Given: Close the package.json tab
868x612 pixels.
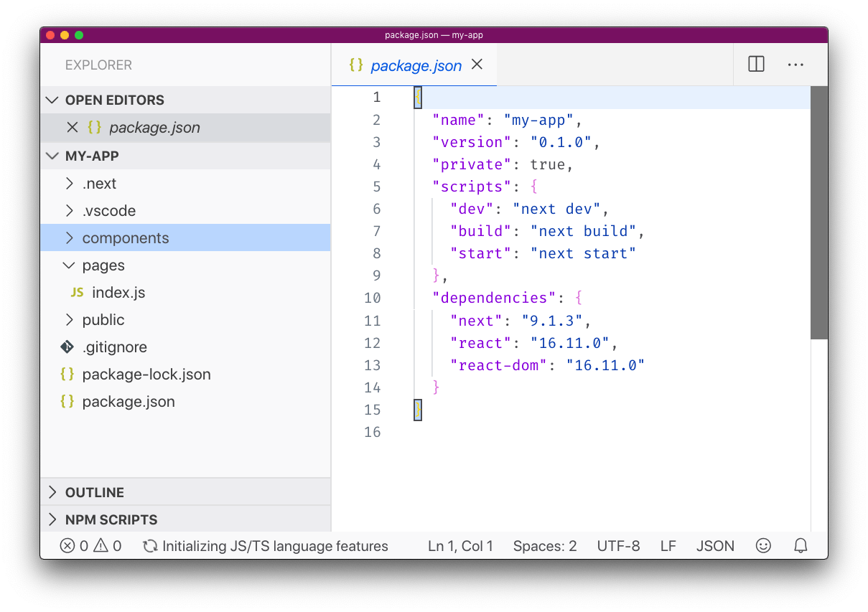Looking at the screenshot, I should [x=477, y=64].
